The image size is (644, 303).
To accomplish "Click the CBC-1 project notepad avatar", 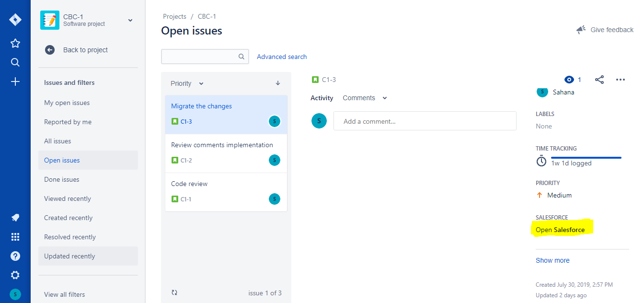I will 50,20.
